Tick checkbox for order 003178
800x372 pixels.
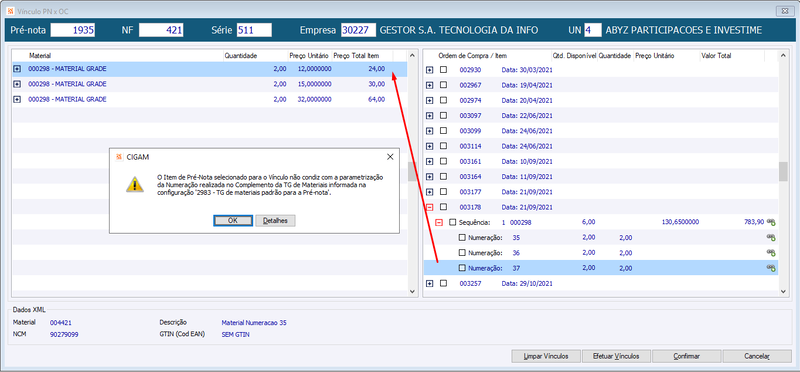click(x=443, y=207)
